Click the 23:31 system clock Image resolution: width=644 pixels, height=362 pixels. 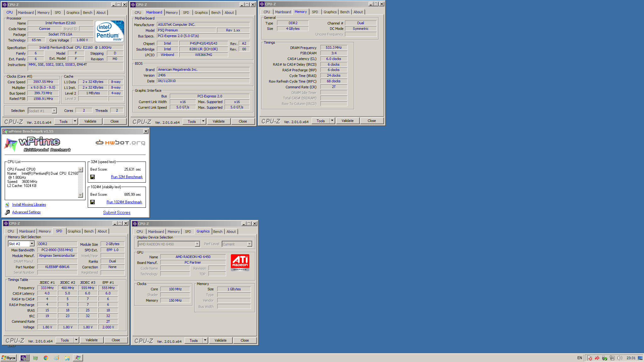pyautogui.click(x=631, y=358)
